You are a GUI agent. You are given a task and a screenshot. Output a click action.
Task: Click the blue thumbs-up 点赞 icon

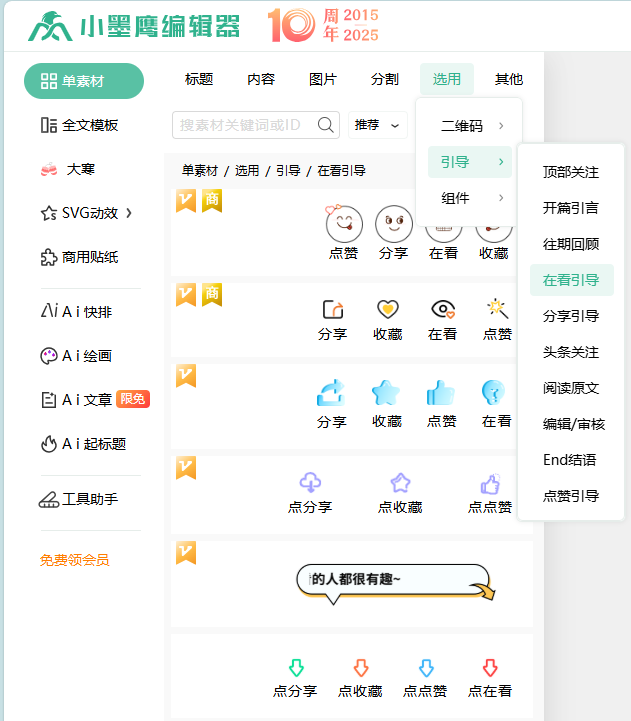click(441, 392)
